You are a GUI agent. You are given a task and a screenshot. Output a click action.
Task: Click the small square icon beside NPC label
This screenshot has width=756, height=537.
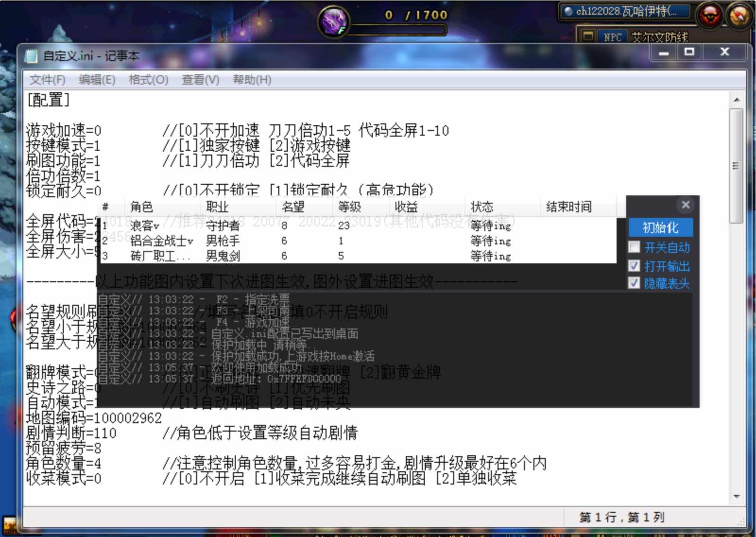pos(588,36)
